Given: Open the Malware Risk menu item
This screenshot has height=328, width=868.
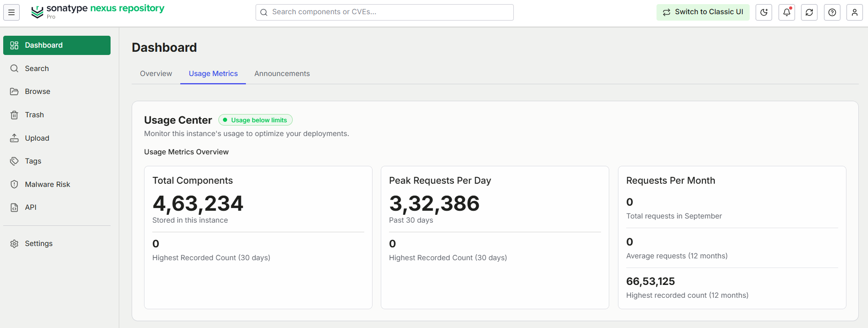Looking at the screenshot, I should pos(57,184).
